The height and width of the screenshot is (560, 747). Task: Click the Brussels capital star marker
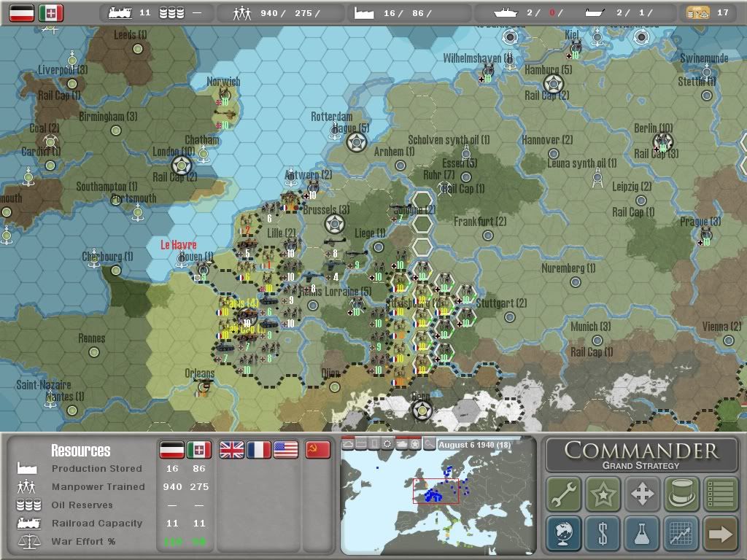pos(334,224)
